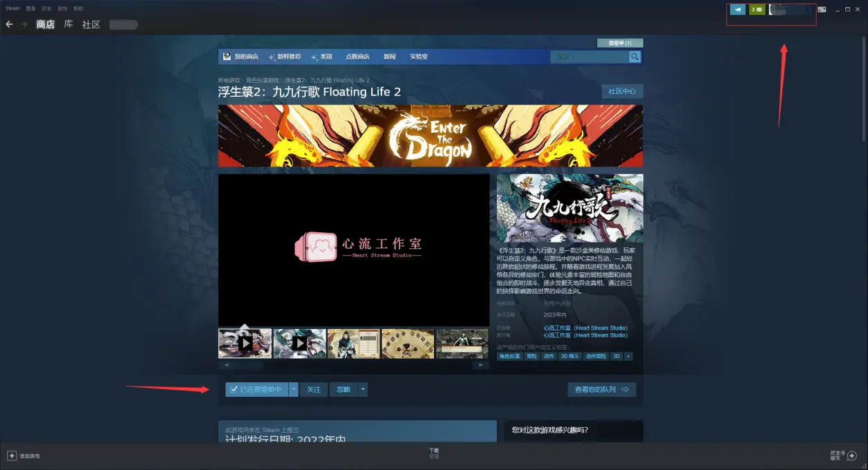Play the second trailer thumbnail
This screenshot has width=868, height=470.
point(299,343)
